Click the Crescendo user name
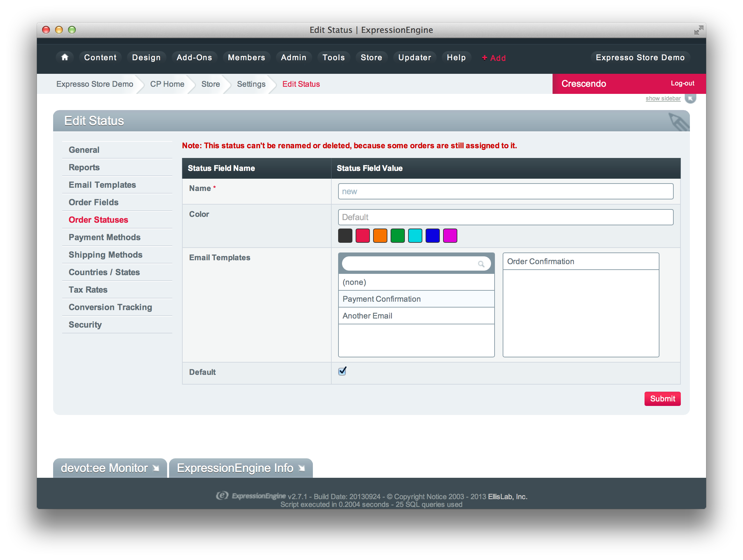The image size is (743, 560). 583,84
